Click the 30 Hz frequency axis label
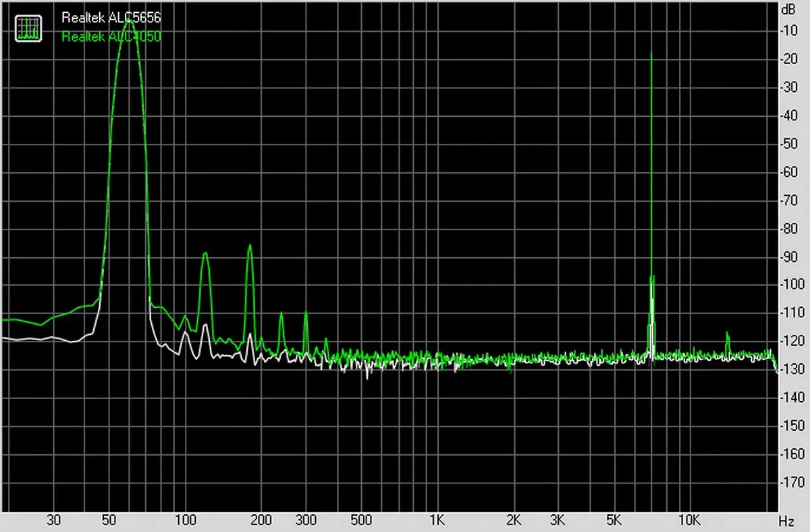This screenshot has height=532, width=810. [x=54, y=521]
